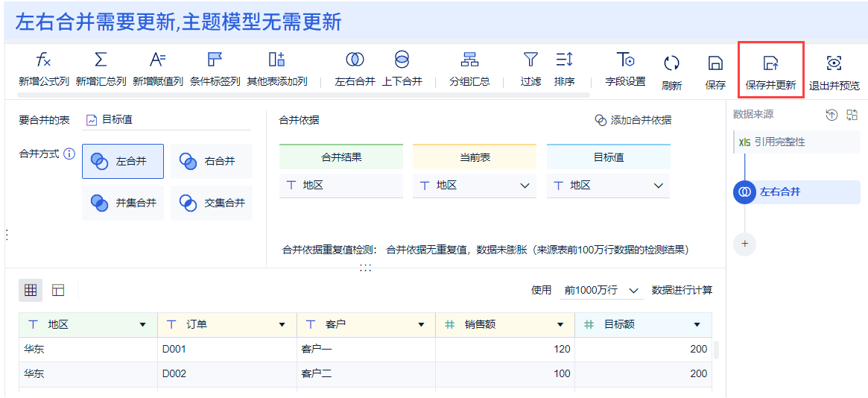Select the 左右合并 step in data flow

[779, 192]
